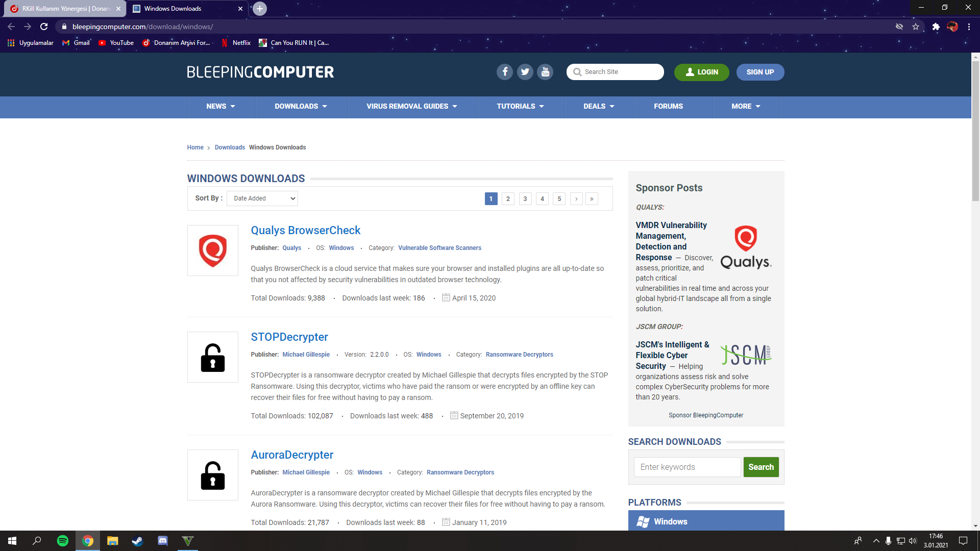980x551 pixels.
Task: Go to page 3 of downloads
Action: pos(525,199)
